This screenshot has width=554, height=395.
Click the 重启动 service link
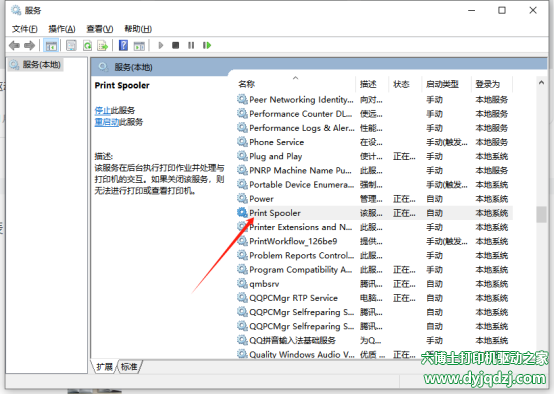tap(107, 122)
